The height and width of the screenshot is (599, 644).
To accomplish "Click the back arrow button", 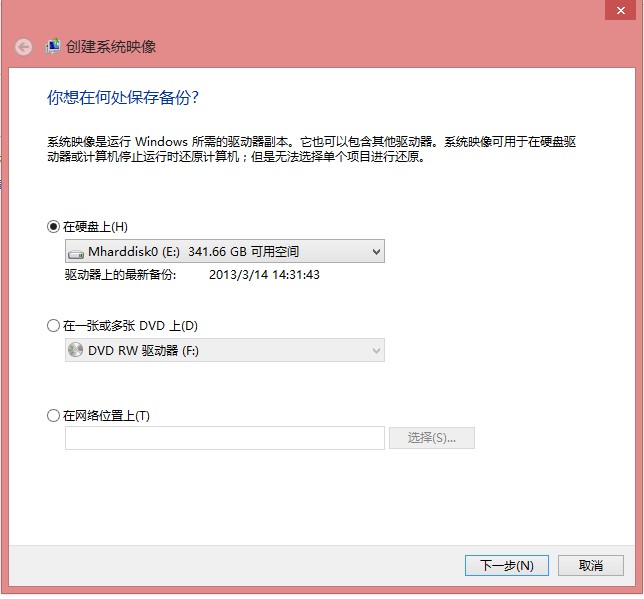I will point(23,47).
